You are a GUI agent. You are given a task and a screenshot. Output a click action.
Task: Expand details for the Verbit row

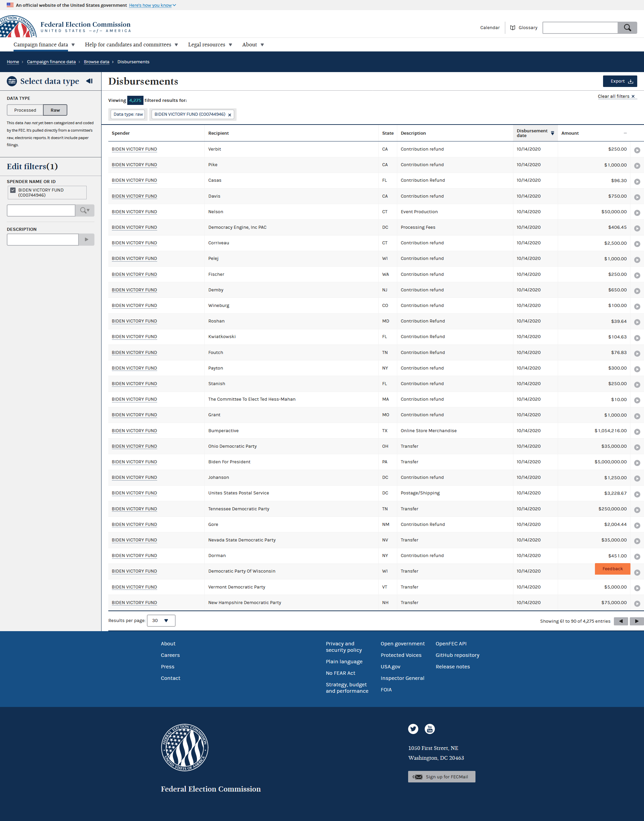click(637, 150)
